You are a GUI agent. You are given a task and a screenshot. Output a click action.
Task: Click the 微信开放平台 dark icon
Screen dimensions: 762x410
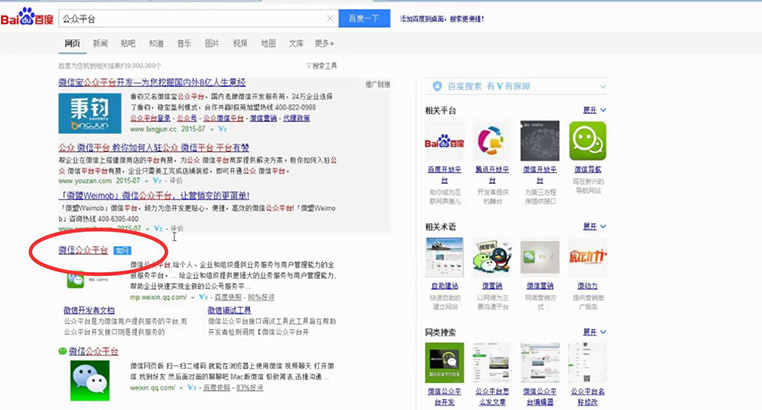[540, 141]
